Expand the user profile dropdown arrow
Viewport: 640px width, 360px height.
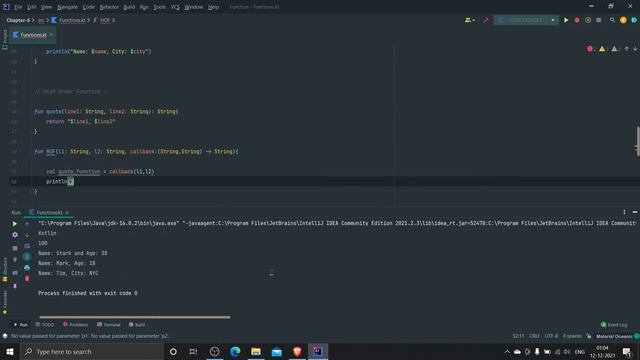(x=473, y=20)
